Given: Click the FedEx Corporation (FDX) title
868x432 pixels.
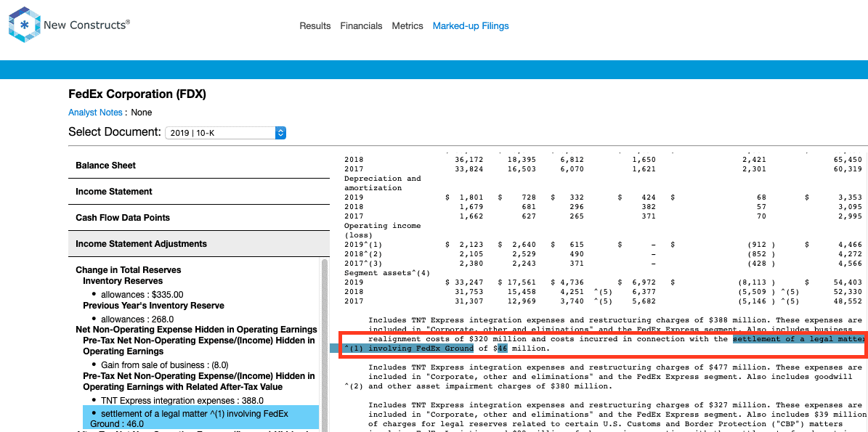Looking at the screenshot, I should 137,94.
